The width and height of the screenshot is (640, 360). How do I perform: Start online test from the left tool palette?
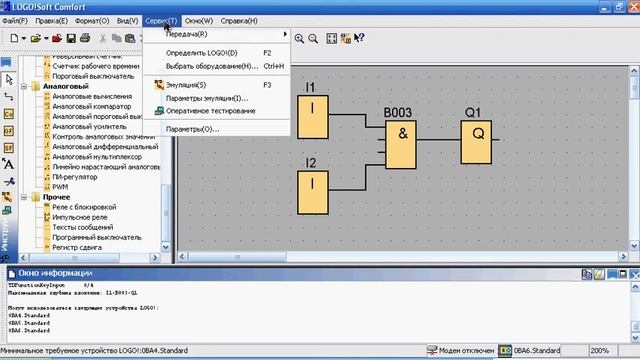point(7,211)
